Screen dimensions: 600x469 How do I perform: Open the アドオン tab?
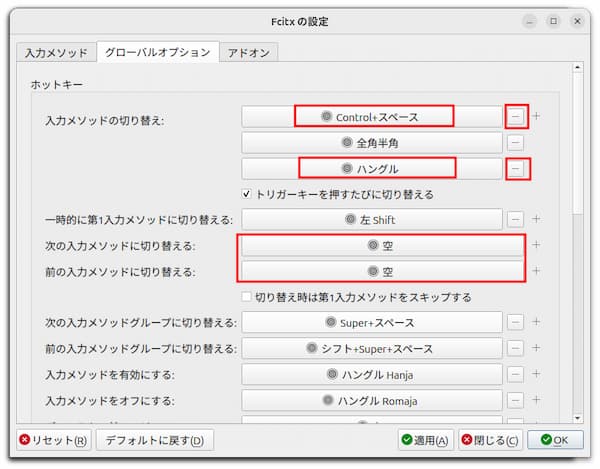coord(249,52)
